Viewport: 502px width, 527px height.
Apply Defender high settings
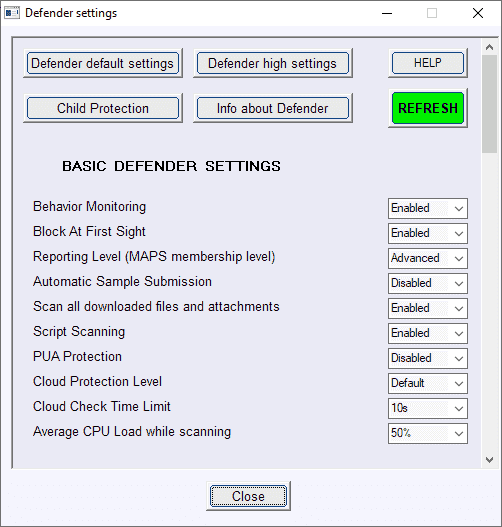click(273, 63)
